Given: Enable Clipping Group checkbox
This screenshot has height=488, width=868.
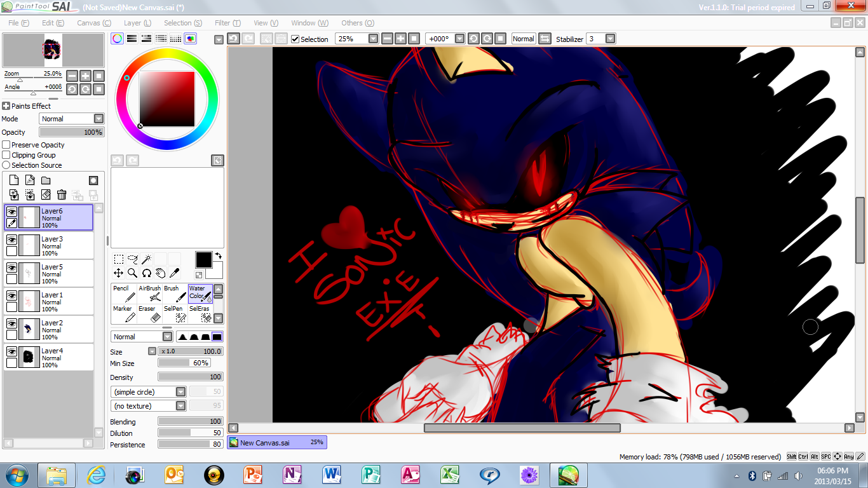Looking at the screenshot, I should [x=6, y=155].
